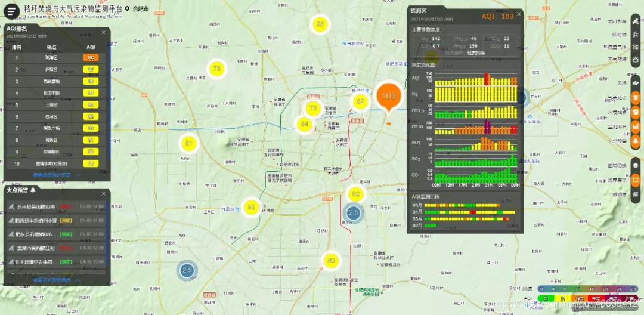Click the PM10 value 156 in detail panel

(473, 45)
